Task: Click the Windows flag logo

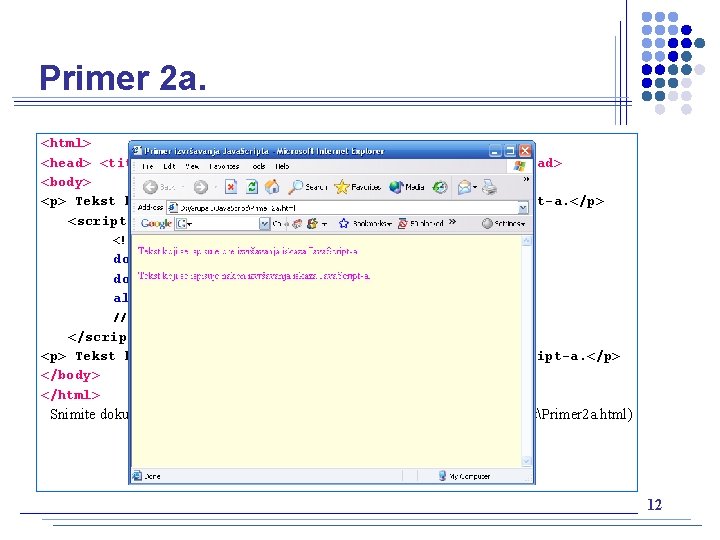Action: coord(519,166)
